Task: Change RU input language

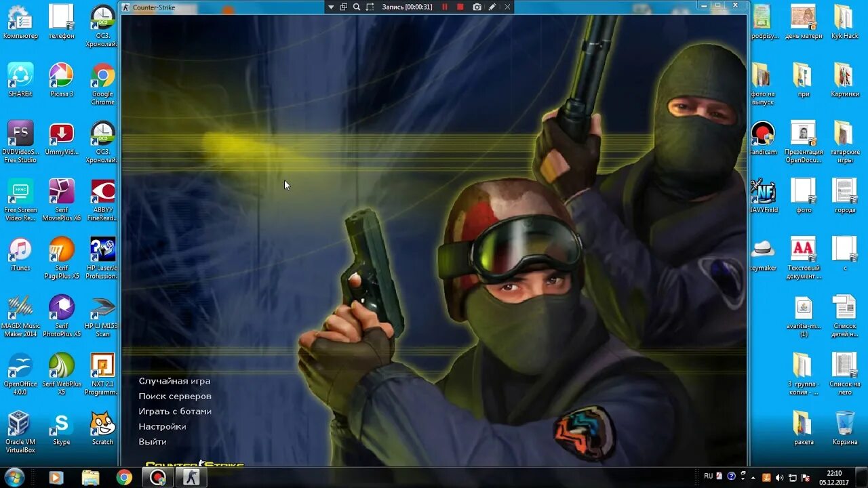Action: click(708, 476)
